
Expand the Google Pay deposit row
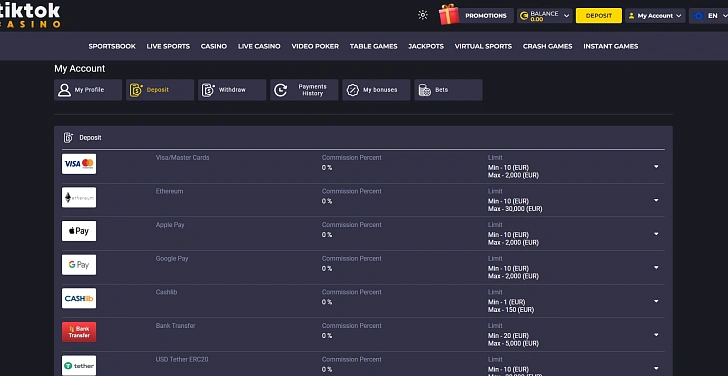coord(656,267)
